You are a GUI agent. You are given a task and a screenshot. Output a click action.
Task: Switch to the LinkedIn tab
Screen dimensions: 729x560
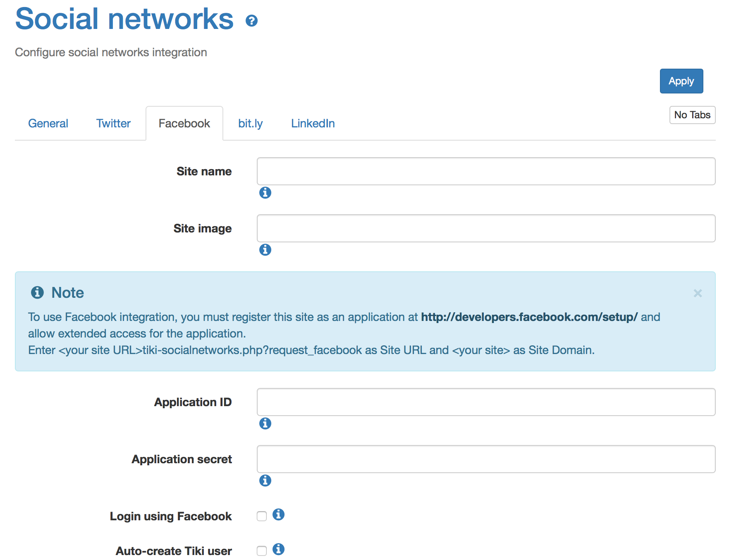click(x=313, y=123)
